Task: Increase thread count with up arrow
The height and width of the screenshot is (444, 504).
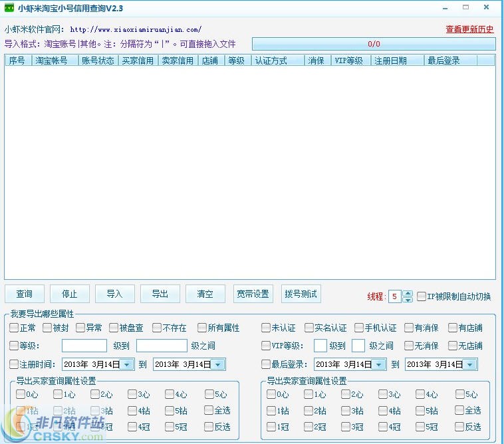Action: (408, 293)
